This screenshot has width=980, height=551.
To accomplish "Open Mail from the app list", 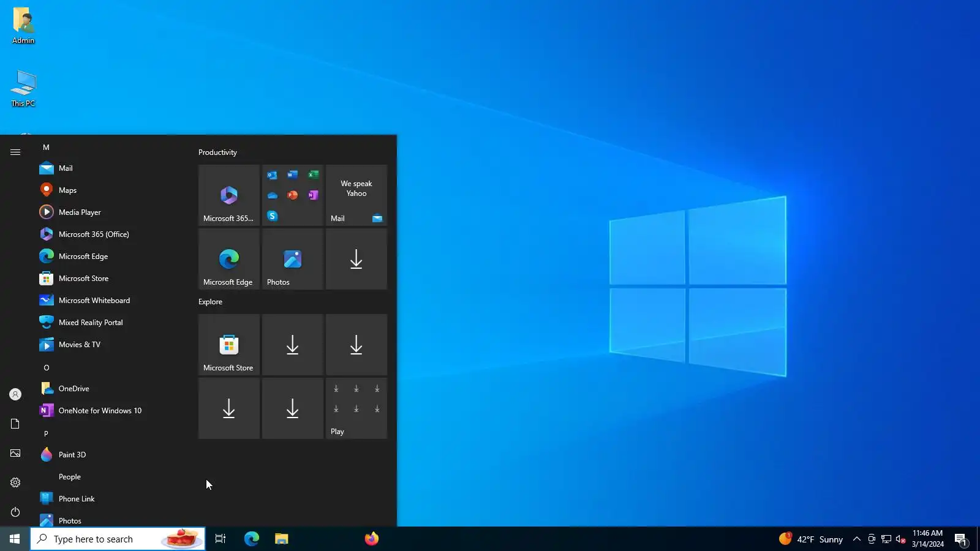I will tap(110, 168).
